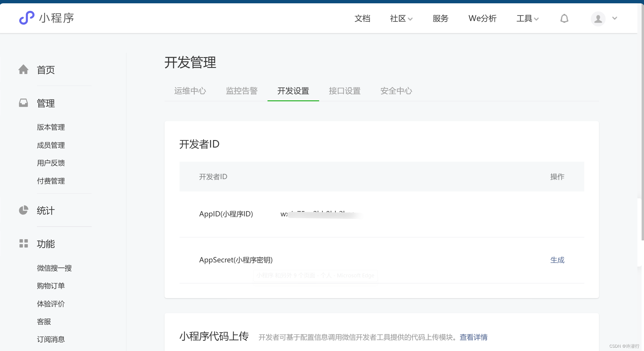The image size is (644, 351).
Task: Open the 安全中心 tab
Action: pos(396,91)
